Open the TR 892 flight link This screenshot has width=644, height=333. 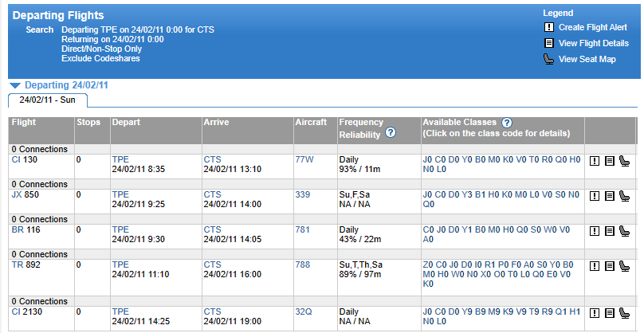click(18, 264)
